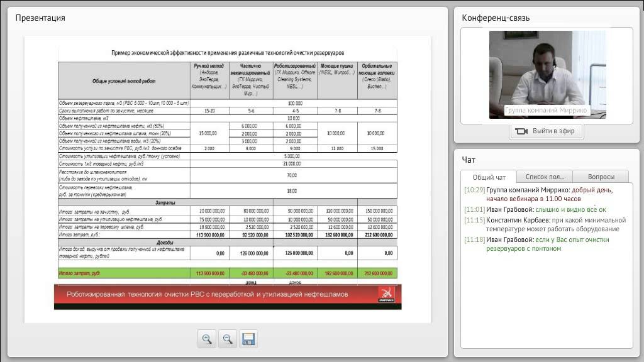Open the 'Общий чат' tab
This screenshot has width=644, height=362.
point(489,177)
